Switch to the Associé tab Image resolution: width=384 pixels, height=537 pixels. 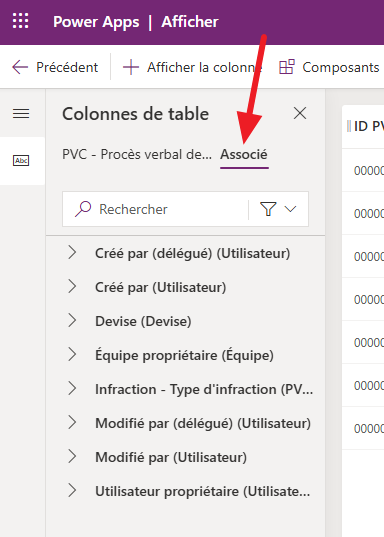coord(244,154)
